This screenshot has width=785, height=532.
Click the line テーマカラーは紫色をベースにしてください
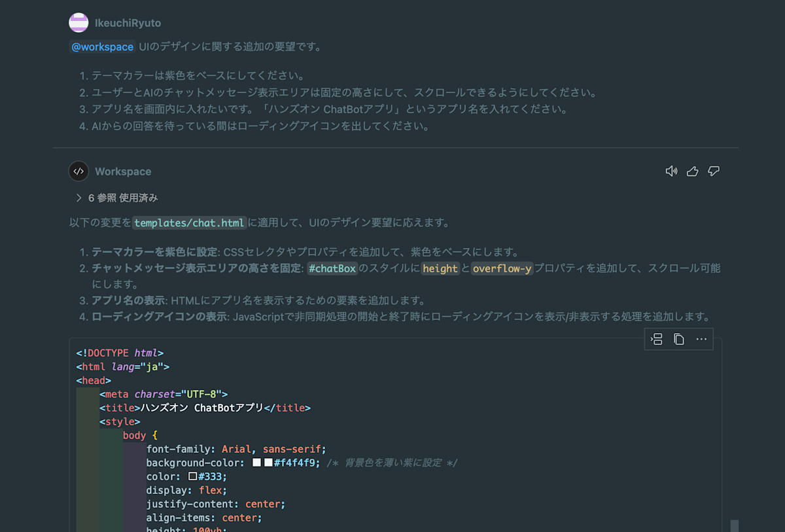pos(198,76)
